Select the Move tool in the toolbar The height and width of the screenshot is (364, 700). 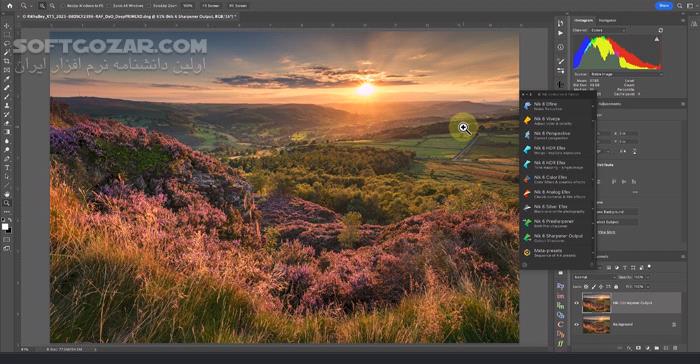[7, 25]
